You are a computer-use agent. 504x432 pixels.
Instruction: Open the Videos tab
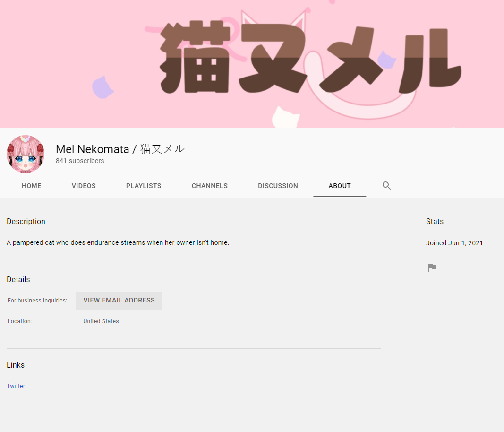click(x=84, y=186)
